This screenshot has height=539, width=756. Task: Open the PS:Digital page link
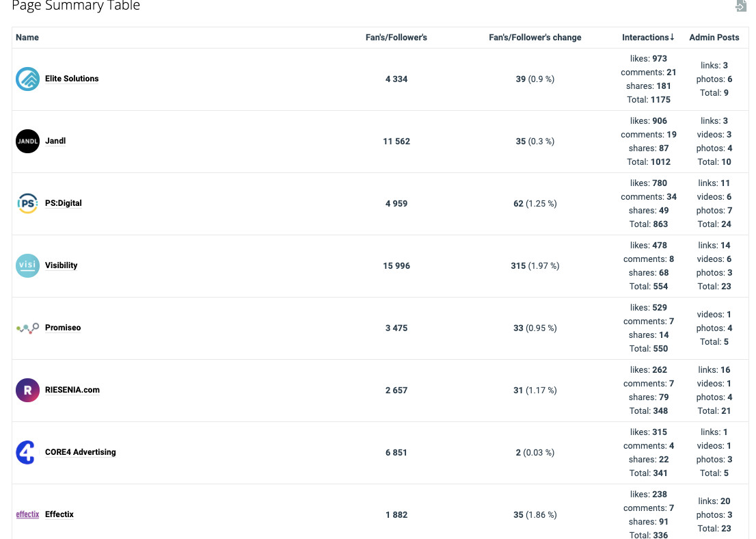click(x=64, y=203)
